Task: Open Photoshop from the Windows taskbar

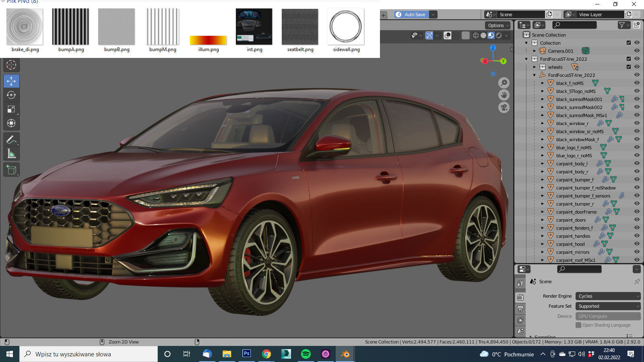Action: tap(246, 354)
